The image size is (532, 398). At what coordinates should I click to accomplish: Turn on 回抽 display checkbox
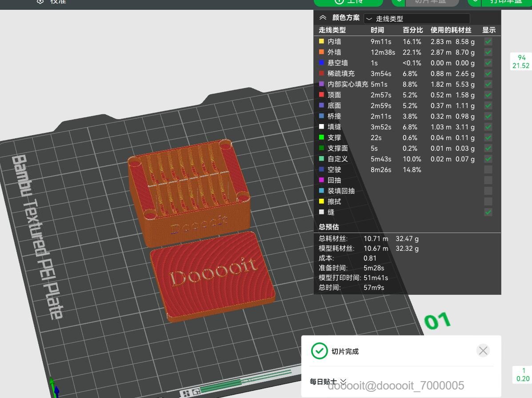[488, 180]
